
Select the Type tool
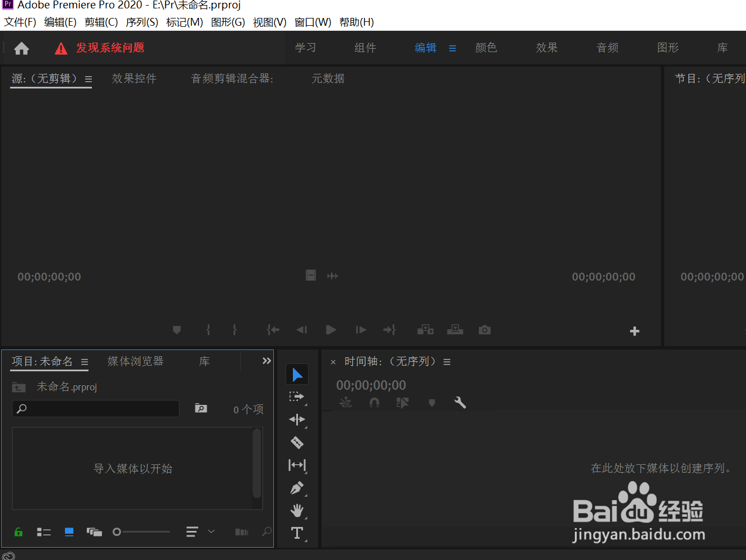pyautogui.click(x=297, y=533)
